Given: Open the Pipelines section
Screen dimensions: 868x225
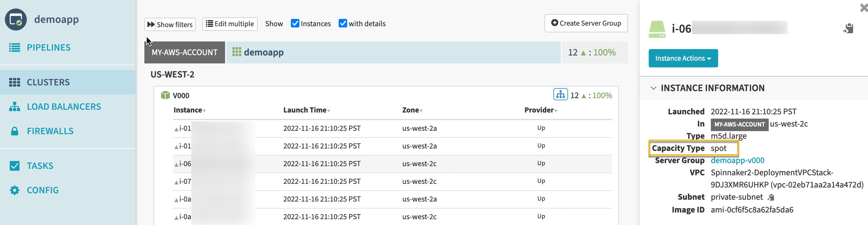Looking at the screenshot, I should click(x=48, y=48).
